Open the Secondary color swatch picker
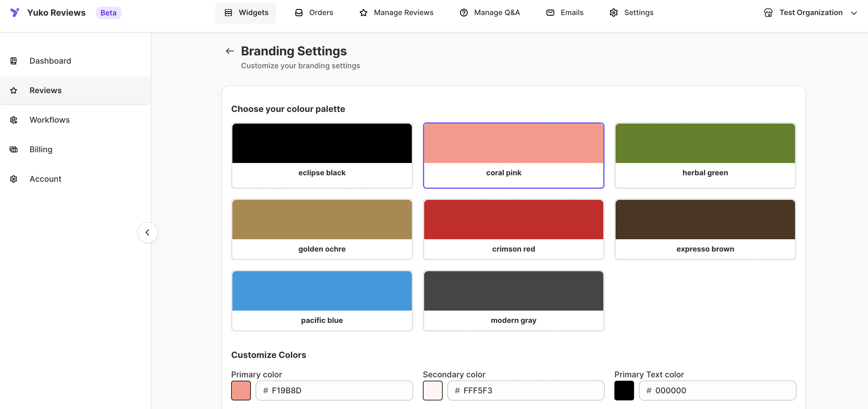 pyautogui.click(x=433, y=390)
